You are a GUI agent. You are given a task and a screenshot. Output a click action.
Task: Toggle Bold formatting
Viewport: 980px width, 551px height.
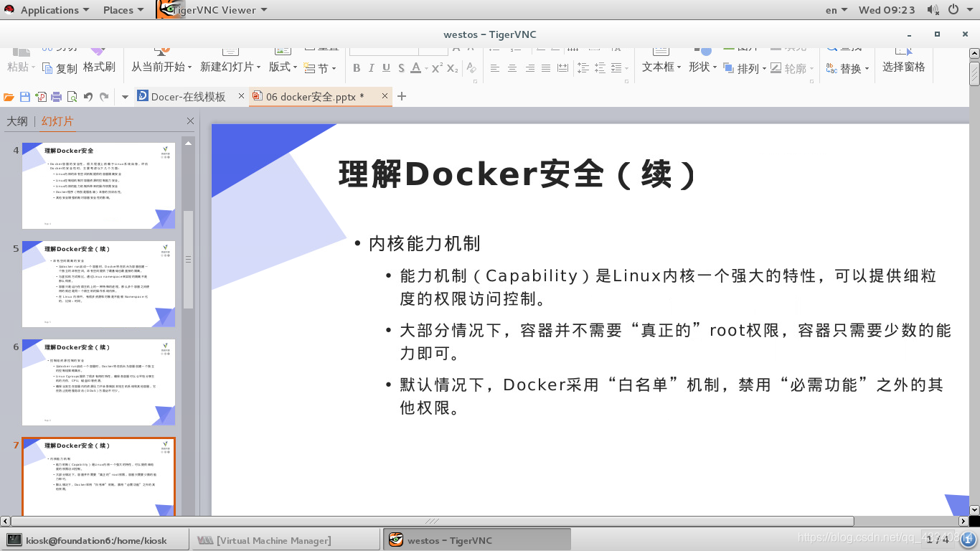click(x=357, y=68)
